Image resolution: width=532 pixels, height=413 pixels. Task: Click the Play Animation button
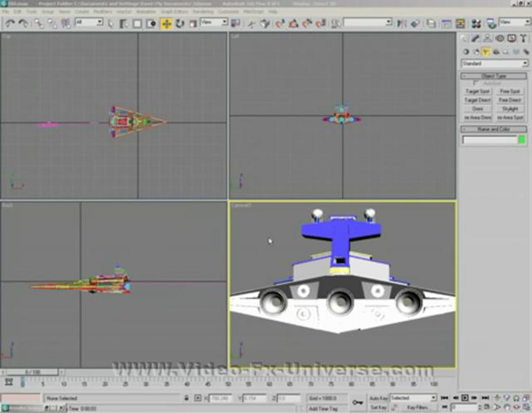[465, 398]
